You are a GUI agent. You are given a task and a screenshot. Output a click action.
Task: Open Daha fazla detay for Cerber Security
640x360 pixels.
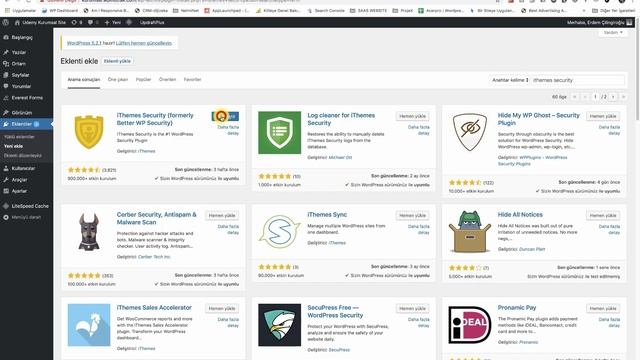(229, 229)
